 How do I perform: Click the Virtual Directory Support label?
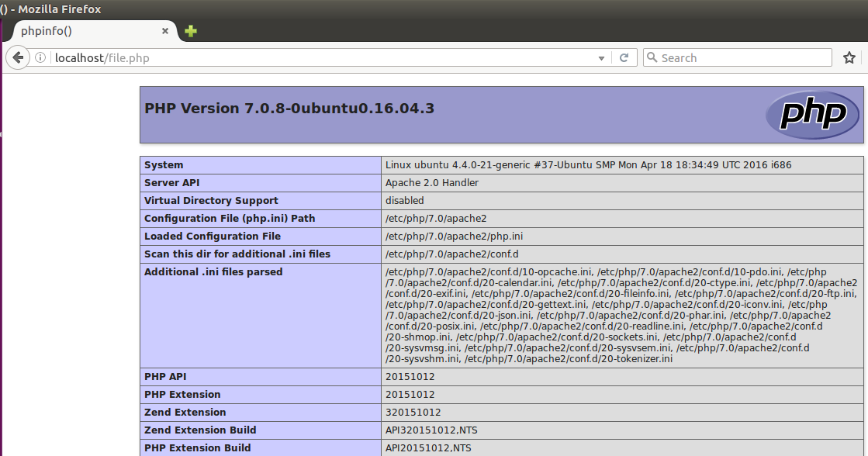[211, 200]
